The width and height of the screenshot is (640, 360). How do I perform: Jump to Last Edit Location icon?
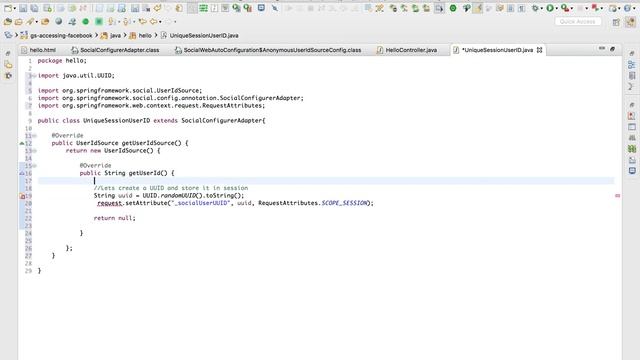point(142,22)
